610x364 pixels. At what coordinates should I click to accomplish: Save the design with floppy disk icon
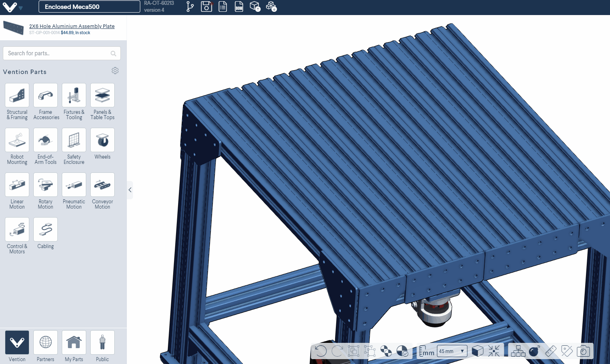click(207, 7)
